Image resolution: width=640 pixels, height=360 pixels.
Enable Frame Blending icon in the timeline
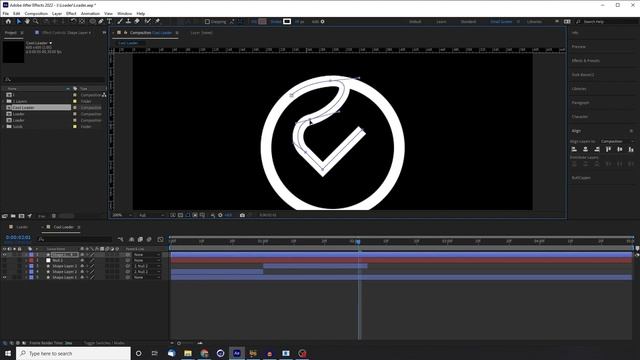pyautogui.click(x=140, y=239)
